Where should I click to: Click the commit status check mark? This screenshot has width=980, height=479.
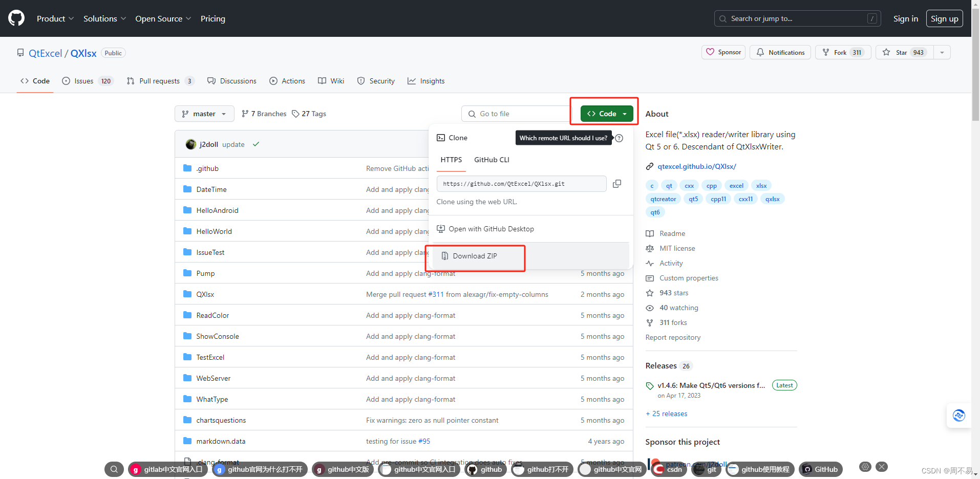click(256, 144)
